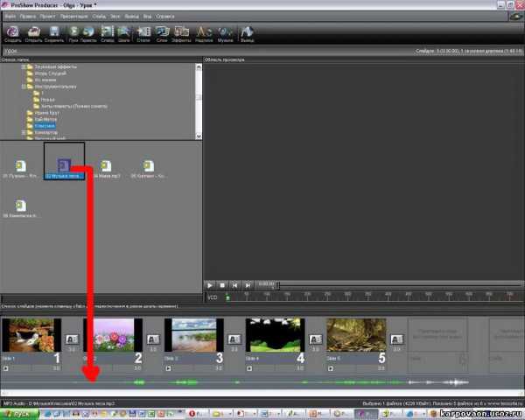525x420 pixels.
Task: Click small square icon under Slide 3 label
Action: [x=168, y=368]
